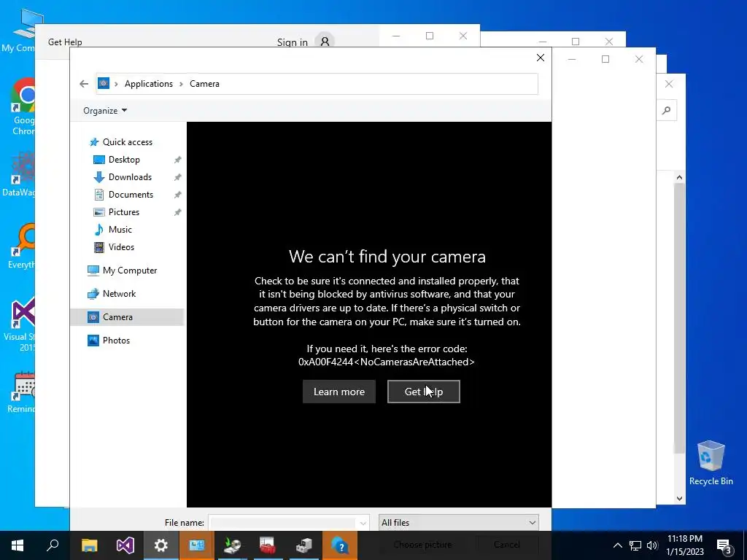
Task: Open Pictures folder in sidebar
Action: coord(123,212)
